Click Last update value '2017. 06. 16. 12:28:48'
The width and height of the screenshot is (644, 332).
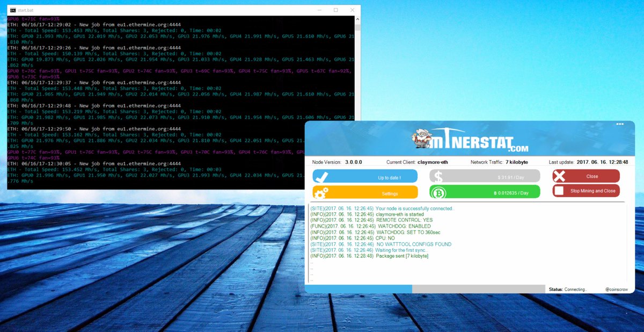click(x=602, y=162)
